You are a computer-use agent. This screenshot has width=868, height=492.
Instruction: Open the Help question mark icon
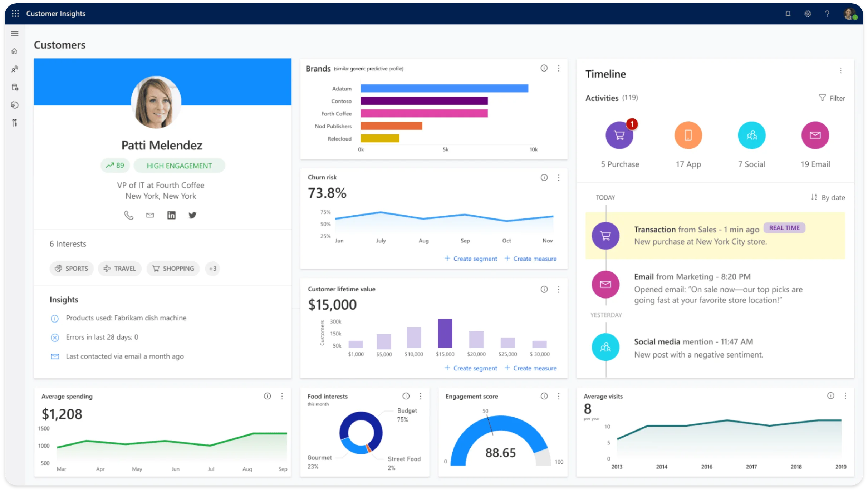(x=827, y=14)
